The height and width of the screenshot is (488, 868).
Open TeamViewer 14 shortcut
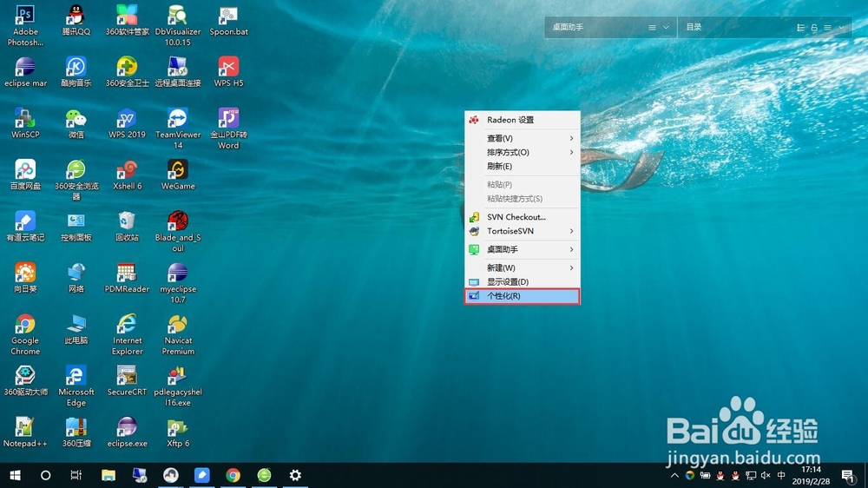click(x=178, y=129)
